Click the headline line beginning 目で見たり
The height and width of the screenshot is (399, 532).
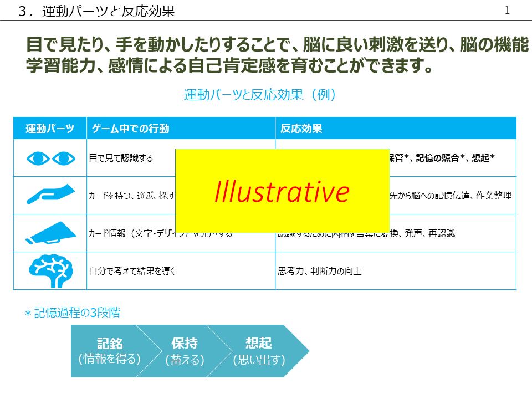tap(277, 45)
